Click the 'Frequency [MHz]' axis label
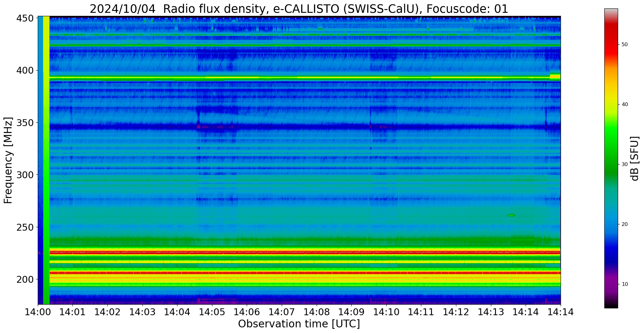The width and height of the screenshot is (644, 333). coord(8,160)
